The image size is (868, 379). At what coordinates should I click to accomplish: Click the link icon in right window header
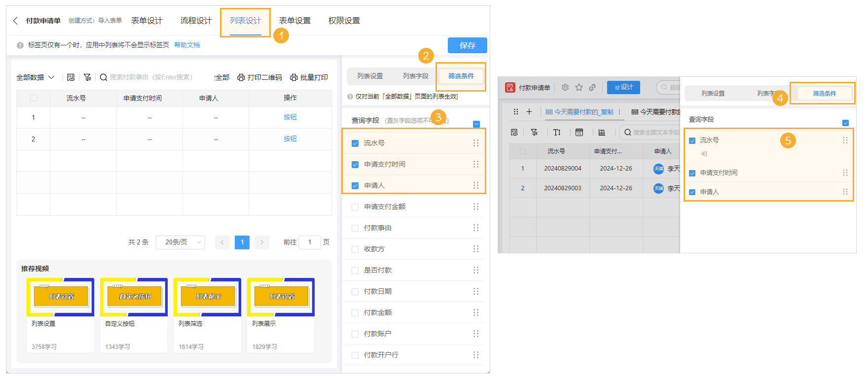point(592,87)
